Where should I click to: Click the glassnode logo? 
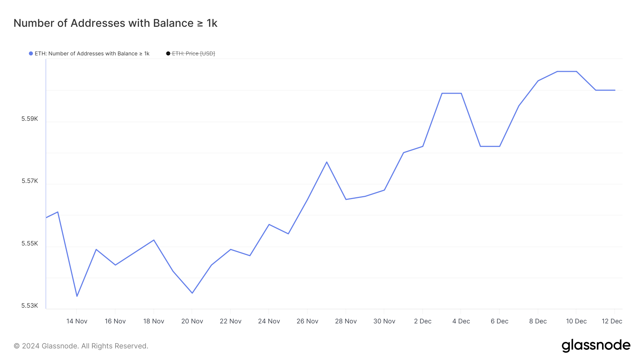pyautogui.click(x=596, y=346)
